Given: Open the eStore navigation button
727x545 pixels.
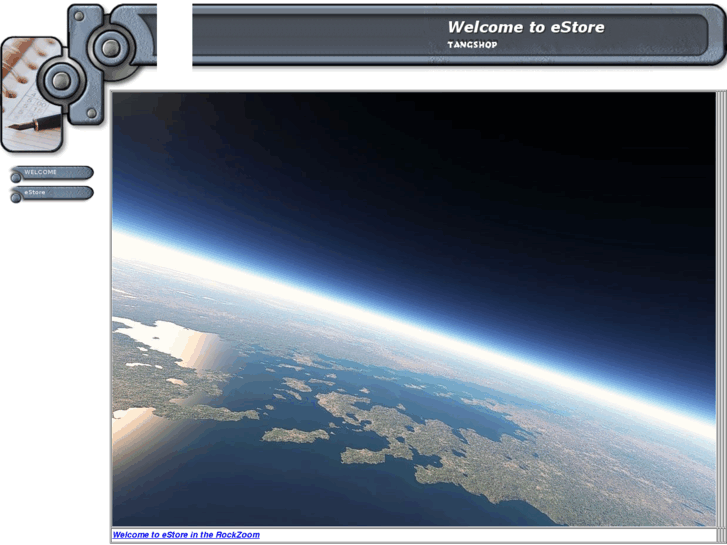Looking at the screenshot, I should click(51, 193).
